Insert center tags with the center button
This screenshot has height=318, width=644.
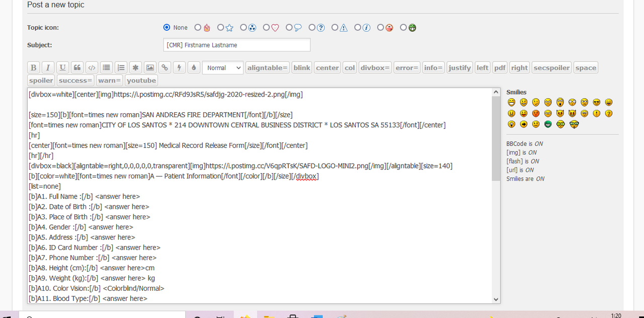328,68
